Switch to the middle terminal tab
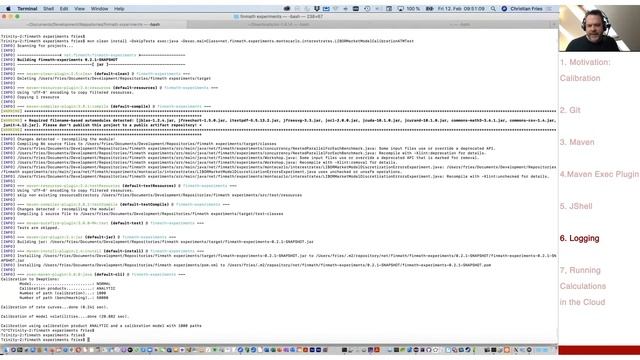640x360 pixels. [279, 24]
